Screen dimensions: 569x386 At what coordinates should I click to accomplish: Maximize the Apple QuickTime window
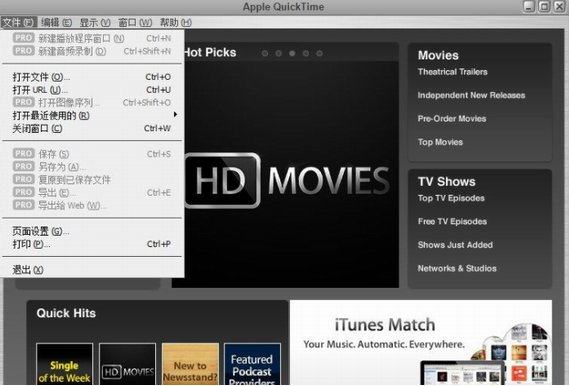[544, 7]
